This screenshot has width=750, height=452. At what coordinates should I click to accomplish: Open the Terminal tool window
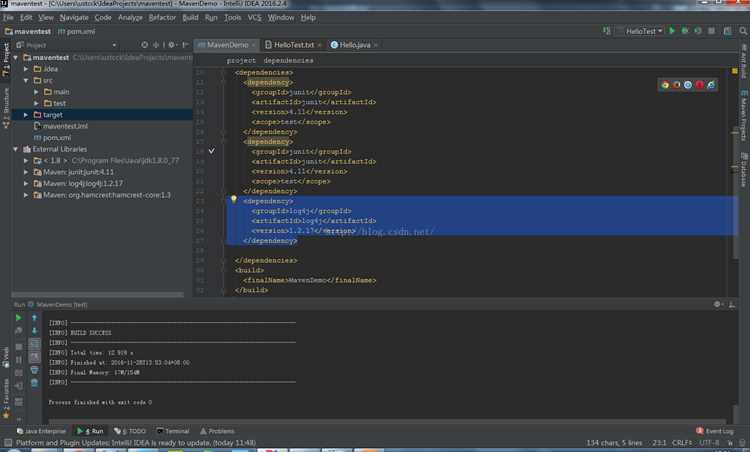(x=173, y=431)
